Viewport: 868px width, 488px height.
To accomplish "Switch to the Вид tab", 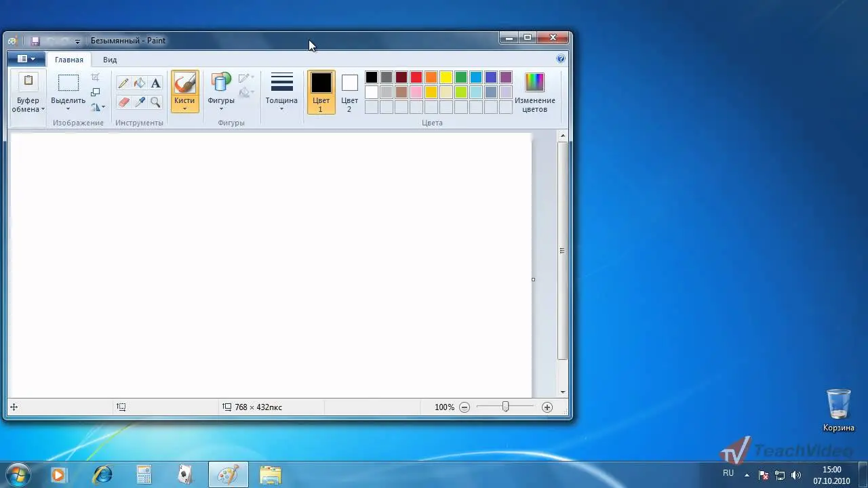I will 110,60.
